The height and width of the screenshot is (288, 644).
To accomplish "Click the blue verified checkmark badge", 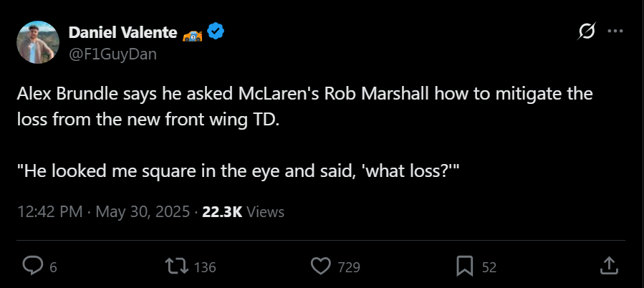I will coord(216,32).
